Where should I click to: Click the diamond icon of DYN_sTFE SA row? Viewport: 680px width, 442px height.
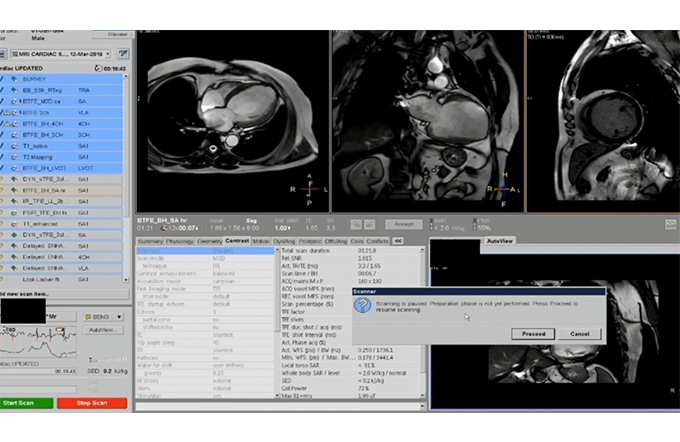(x=15, y=235)
